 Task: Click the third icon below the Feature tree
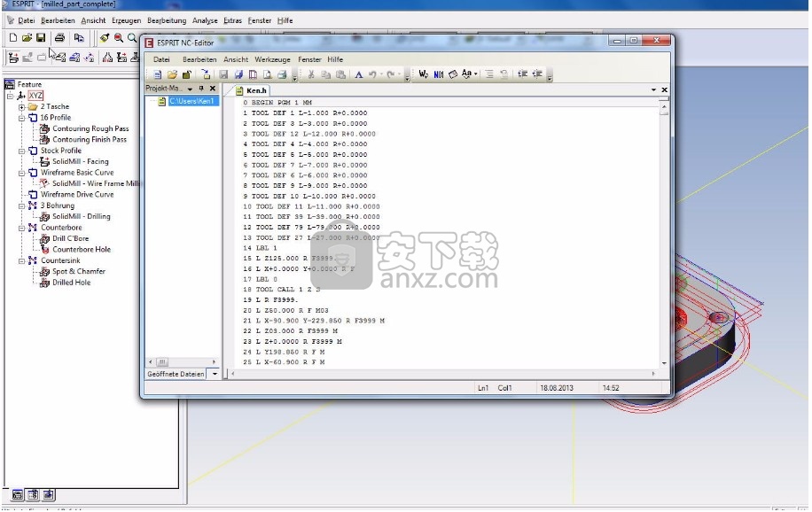point(49,495)
